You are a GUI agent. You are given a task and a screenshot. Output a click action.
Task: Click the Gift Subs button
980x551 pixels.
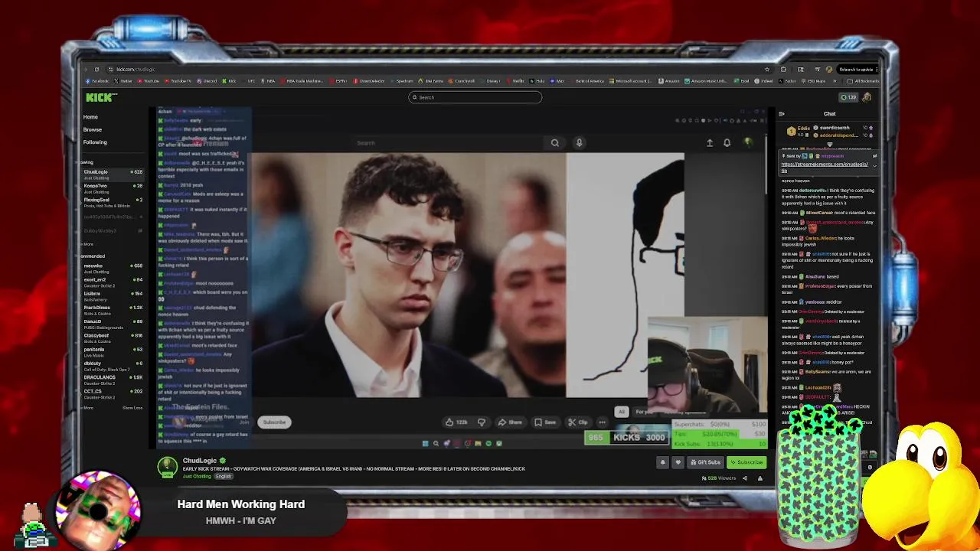click(705, 462)
